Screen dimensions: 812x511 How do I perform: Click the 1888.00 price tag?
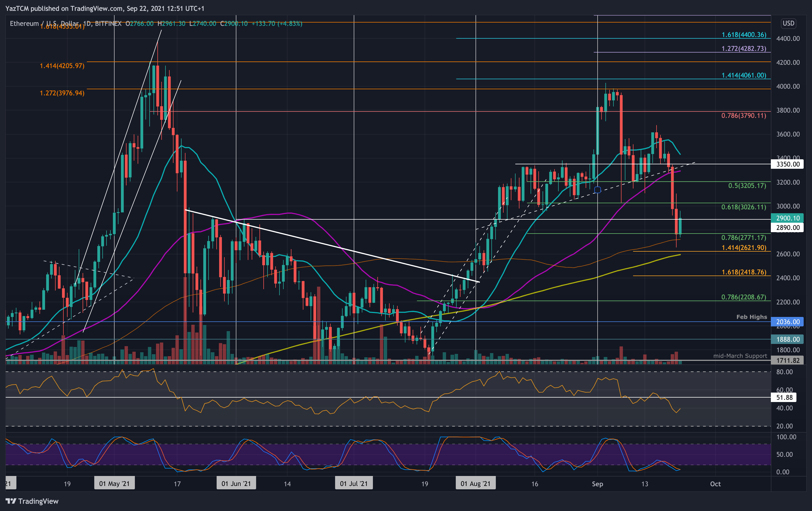(x=787, y=339)
